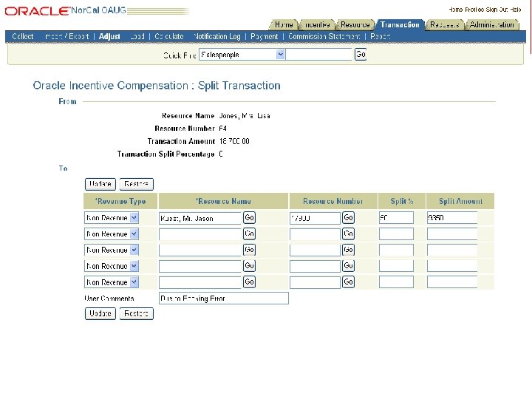Screen dimensions: 532x399
Task: Click the Quick Find Go button
Action: 361,54
